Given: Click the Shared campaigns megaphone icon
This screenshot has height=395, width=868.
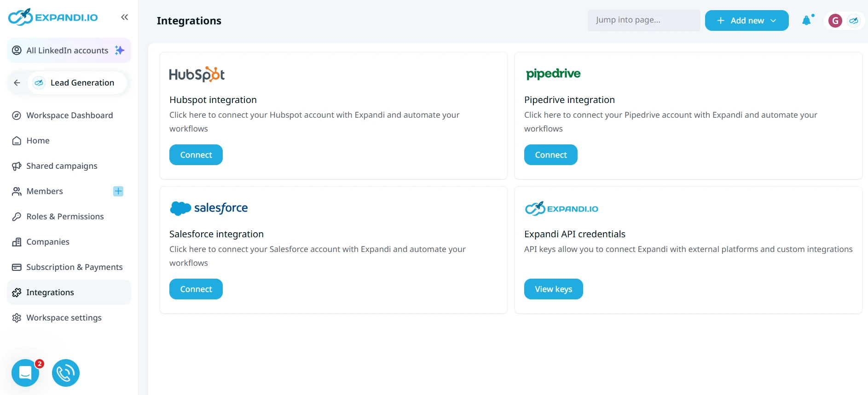Looking at the screenshot, I should tap(17, 166).
